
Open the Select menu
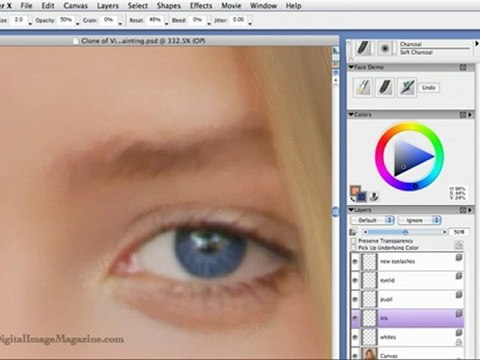[x=138, y=6]
